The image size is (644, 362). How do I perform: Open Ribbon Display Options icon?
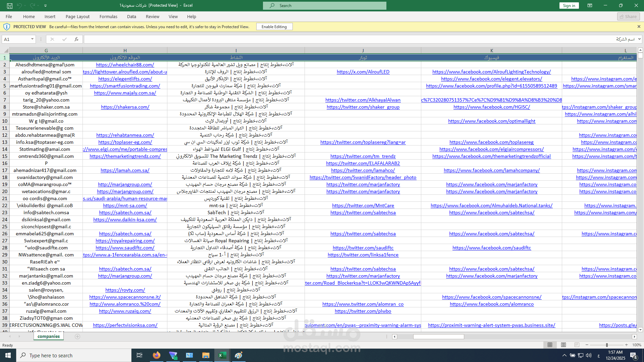coord(590,6)
